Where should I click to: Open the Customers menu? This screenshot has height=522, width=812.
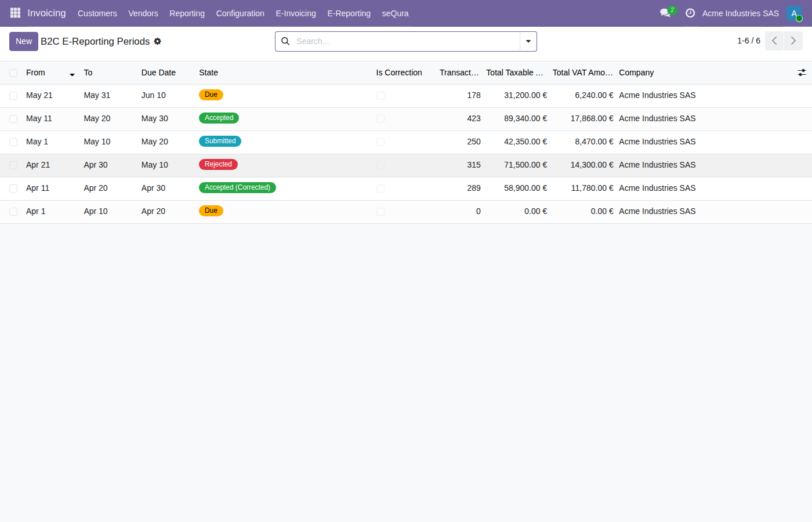tap(97, 13)
